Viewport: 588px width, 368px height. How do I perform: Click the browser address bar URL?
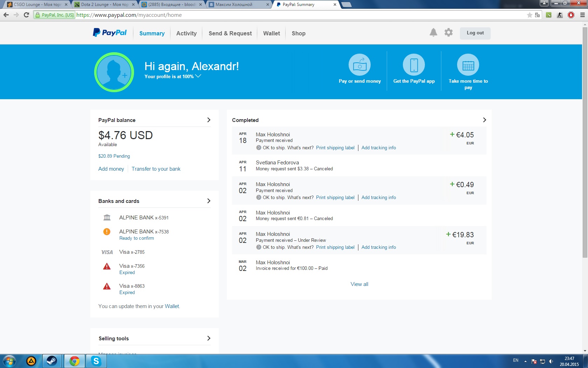click(x=129, y=15)
